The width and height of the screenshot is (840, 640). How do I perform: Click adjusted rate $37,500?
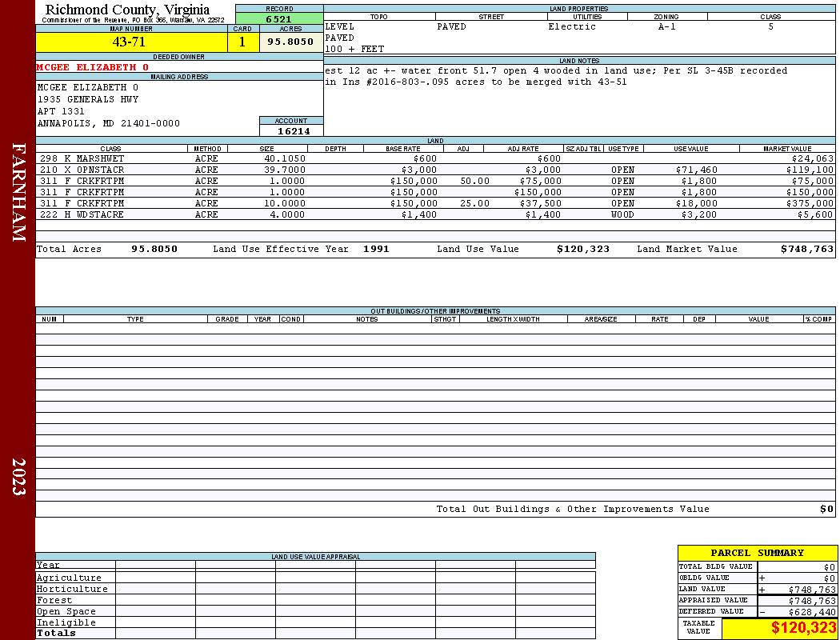[541, 203]
